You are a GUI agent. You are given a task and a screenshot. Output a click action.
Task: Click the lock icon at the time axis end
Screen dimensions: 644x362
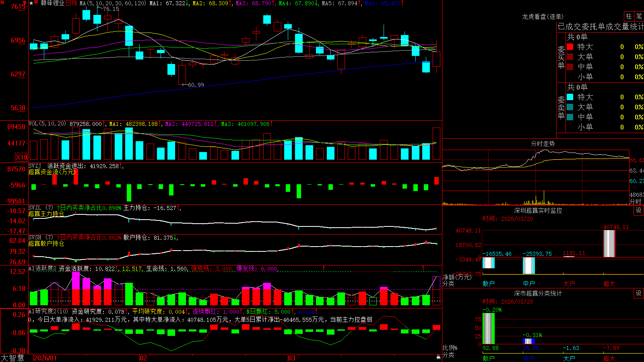pyautogui.click(x=438, y=357)
